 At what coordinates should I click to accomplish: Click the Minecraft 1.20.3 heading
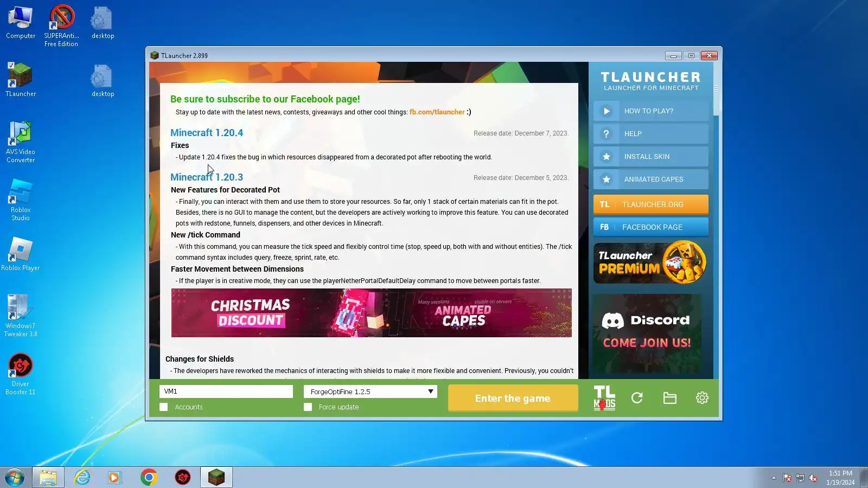(207, 177)
